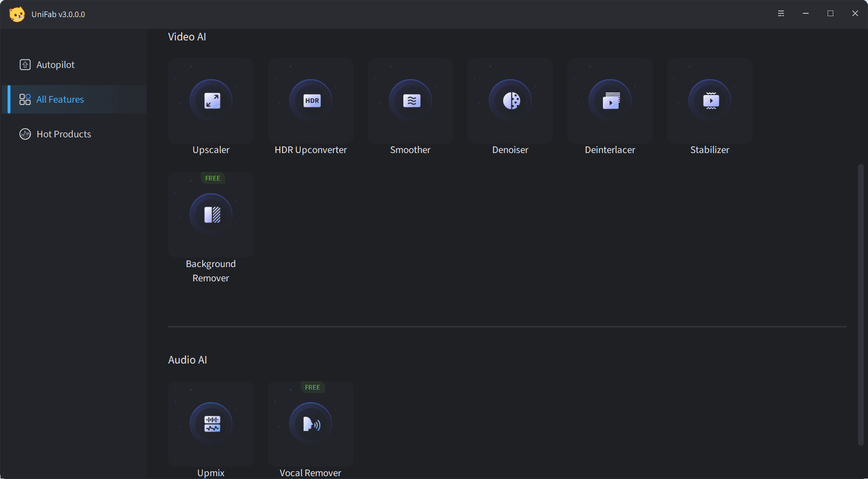The width and height of the screenshot is (868, 479).
Task: Close the UniFab window
Action: 855,14
